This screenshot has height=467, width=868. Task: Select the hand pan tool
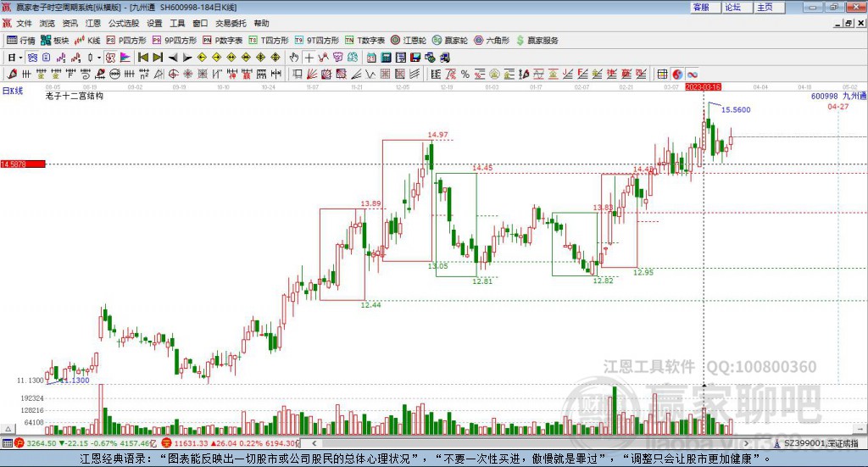coord(294,57)
